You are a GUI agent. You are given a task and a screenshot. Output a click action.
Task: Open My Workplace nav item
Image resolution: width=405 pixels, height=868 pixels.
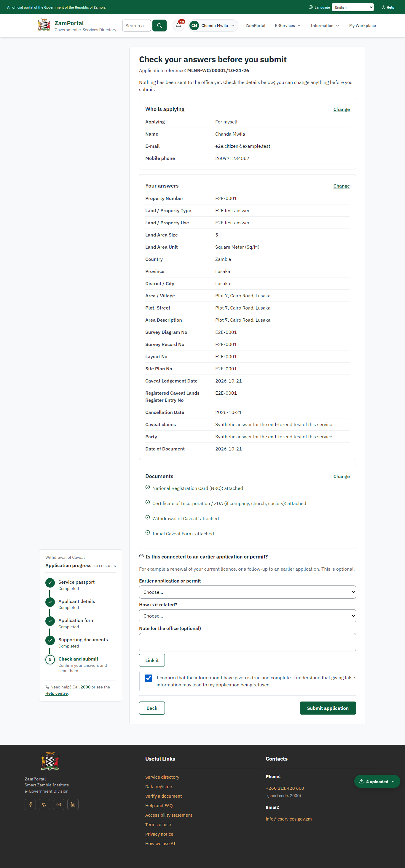362,26
